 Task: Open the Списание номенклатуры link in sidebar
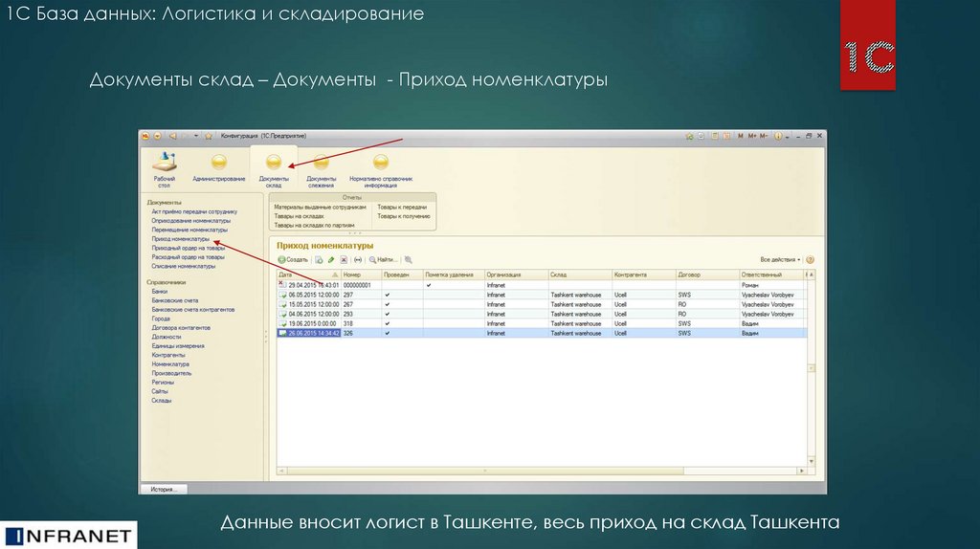click(x=184, y=266)
